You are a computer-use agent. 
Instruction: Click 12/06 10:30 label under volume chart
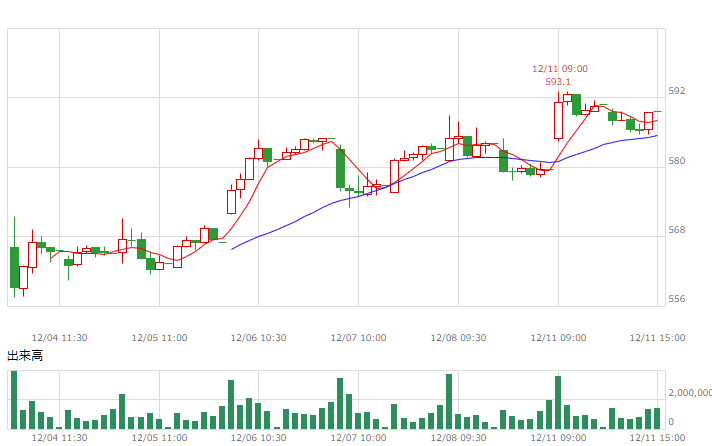coord(258,438)
